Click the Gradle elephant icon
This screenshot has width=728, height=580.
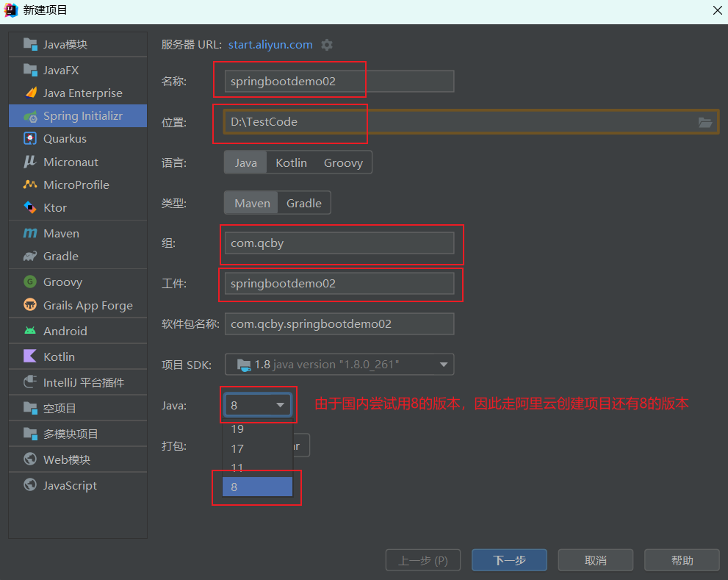tap(30, 256)
